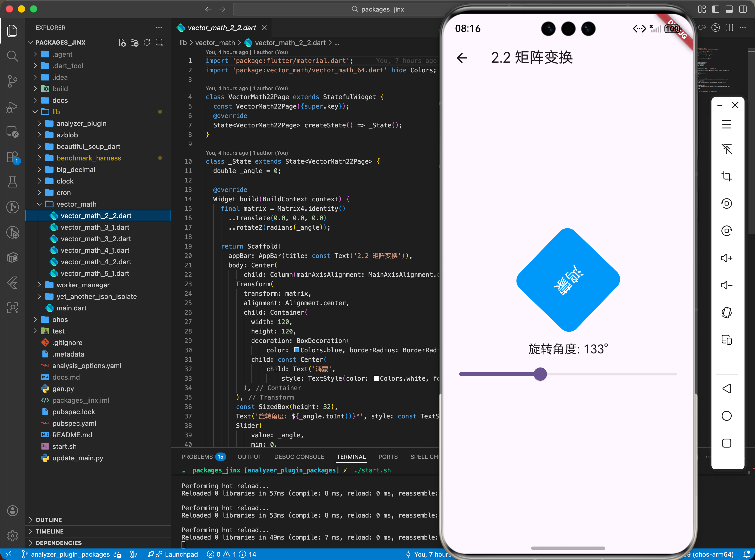
Task: Switch to the DEBUG CONSOLE tab
Action: (299, 457)
